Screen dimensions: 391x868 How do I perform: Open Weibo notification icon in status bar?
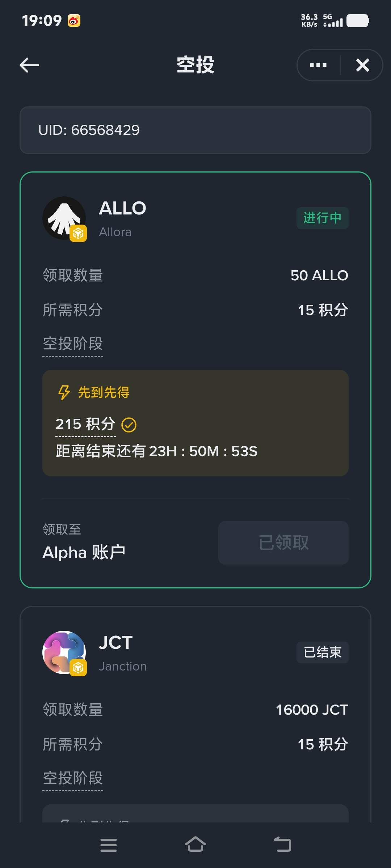click(x=74, y=21)
